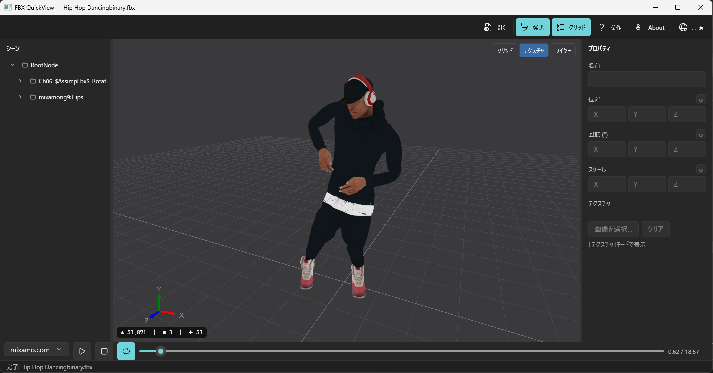The image size is (713, 373).
Task: Reset rotation values with the reset icon
Action: pyautogui.click(x=701, y=134)
